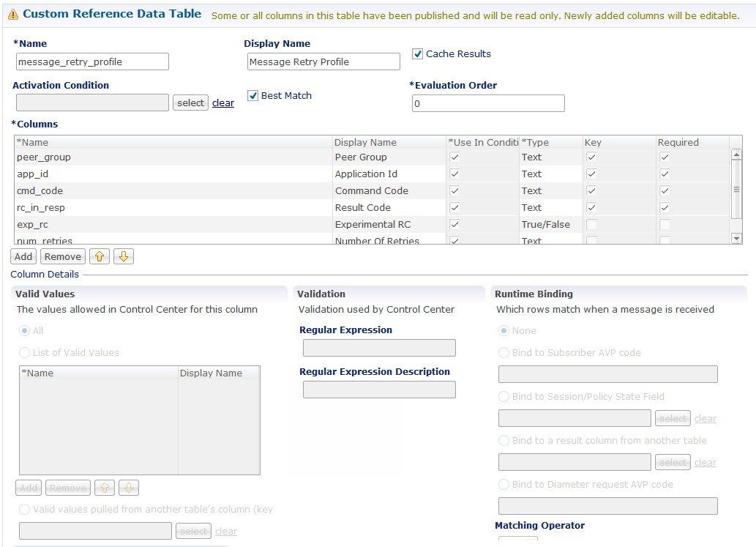The width and height of the screenshot is (756, 547).
Task: Choose None under Runtime Binding
Action: pos(503,330)
